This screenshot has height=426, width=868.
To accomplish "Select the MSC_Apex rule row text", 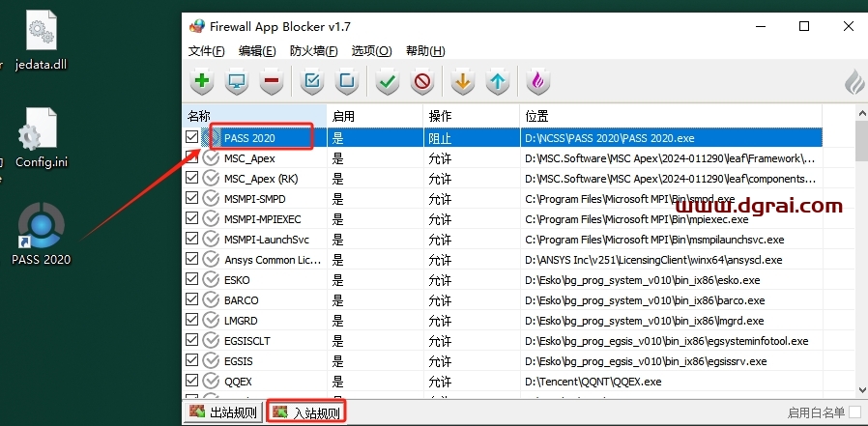I will (x=249, y=158).
